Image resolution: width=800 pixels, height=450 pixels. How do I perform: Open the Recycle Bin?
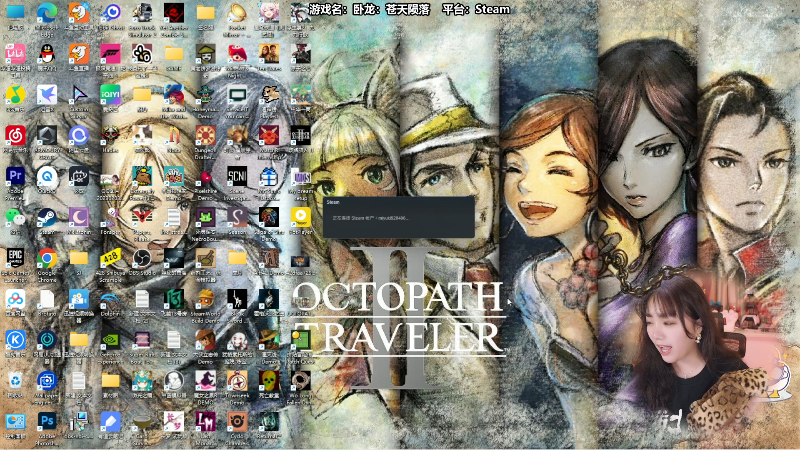[15, 381]
